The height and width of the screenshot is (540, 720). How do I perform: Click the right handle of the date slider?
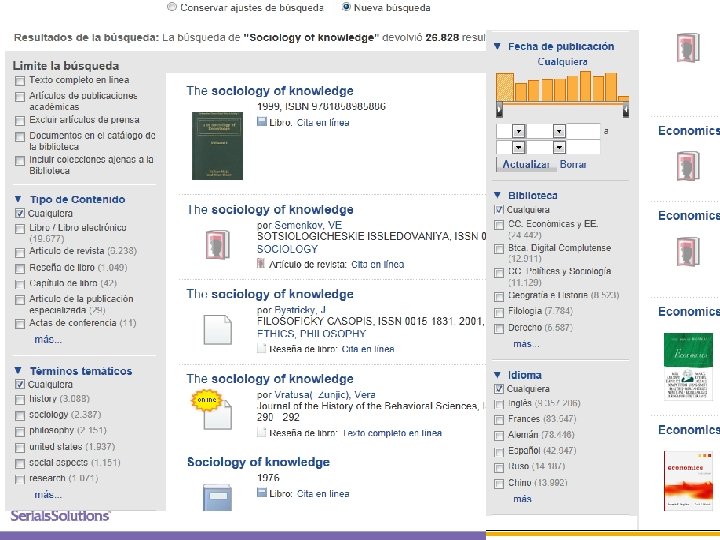pyautogui.click(x=625, y=110)
